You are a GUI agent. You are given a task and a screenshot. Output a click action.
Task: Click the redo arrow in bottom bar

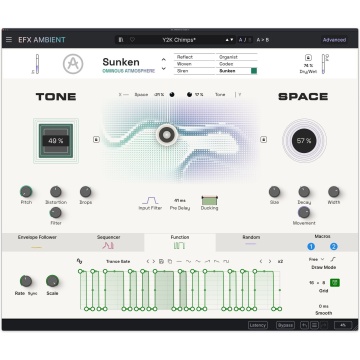324,325
